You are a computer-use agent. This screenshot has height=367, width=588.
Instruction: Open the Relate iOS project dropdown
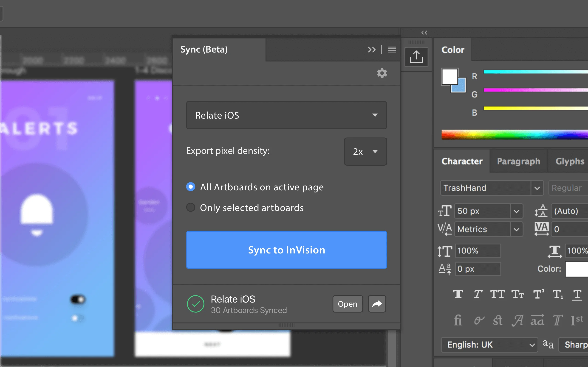coord(286,115)
